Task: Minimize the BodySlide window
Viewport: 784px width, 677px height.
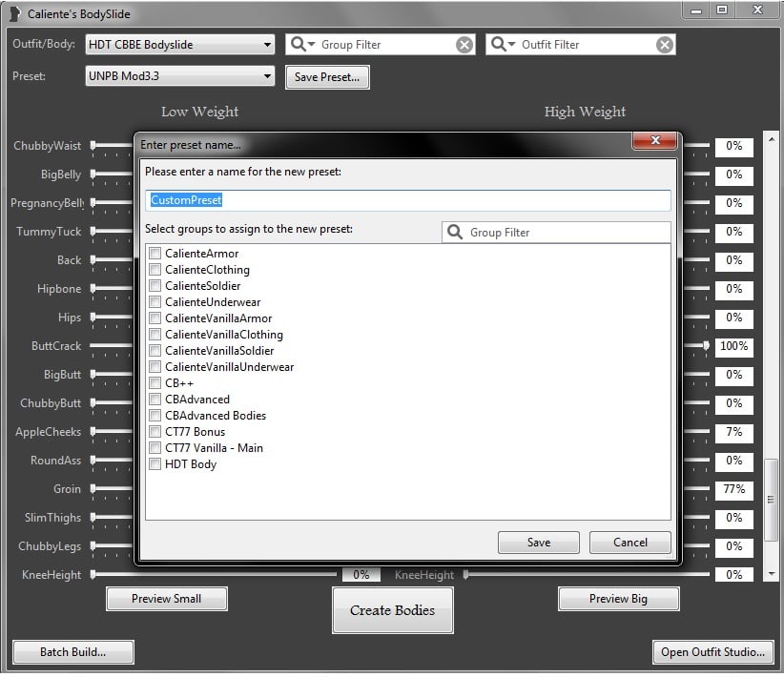Action: click(696, 10)
